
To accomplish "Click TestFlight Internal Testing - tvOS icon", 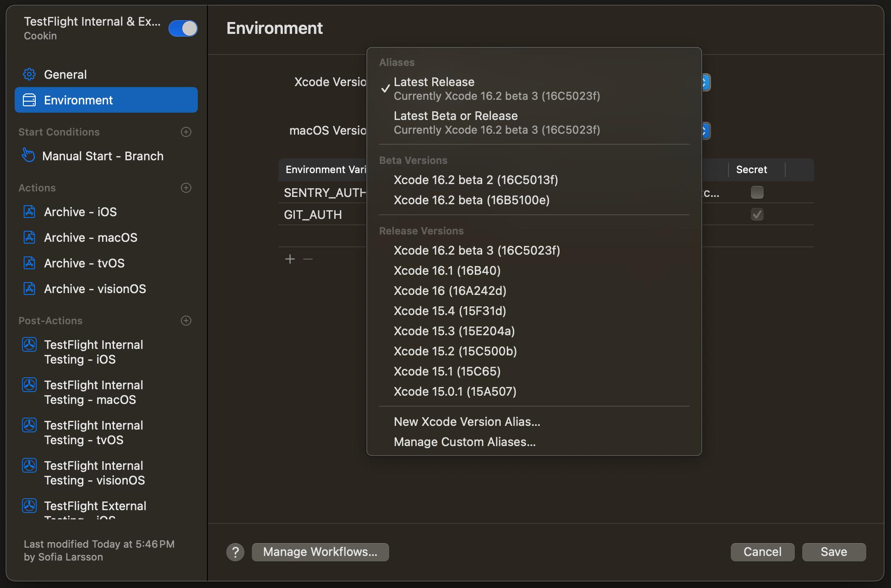I will pos(29,425).
